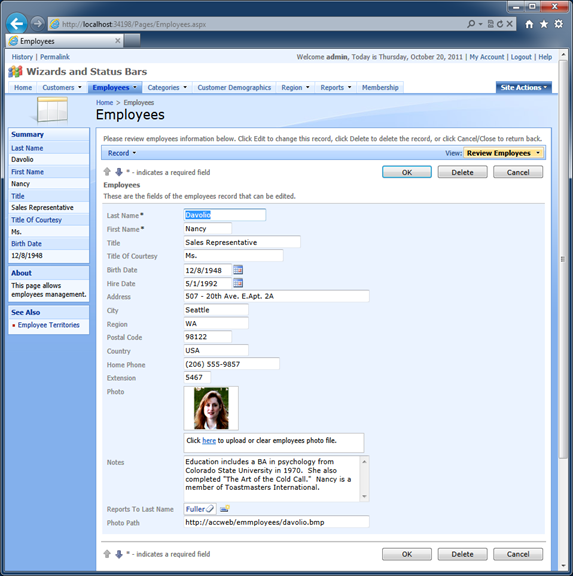Image resolution: width=573 pixels, height=576 pixels.
Task: Click the search magnifier in address bar
Action: point(471,24)
